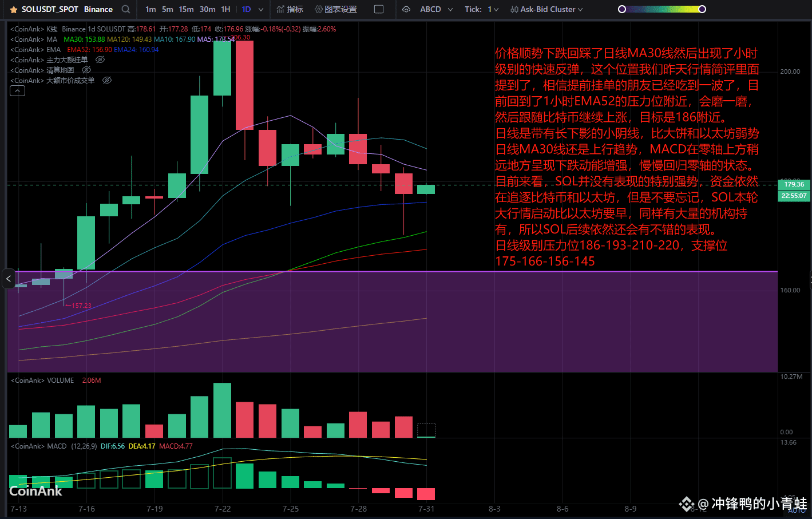Click the left handle of color gradient slider

pyautogui.click(x=622, y=9)
